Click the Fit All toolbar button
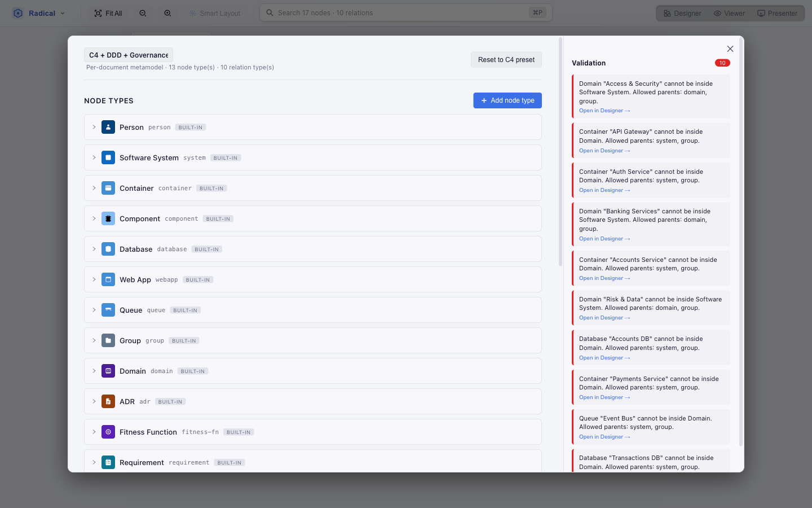Viewport: 812px width, 508px height. tap(108, 13)
